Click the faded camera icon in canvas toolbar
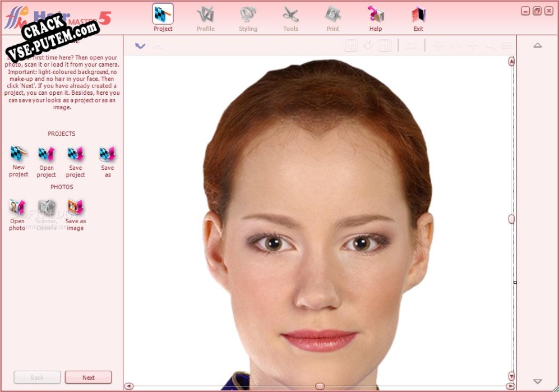 coord(411,45)
